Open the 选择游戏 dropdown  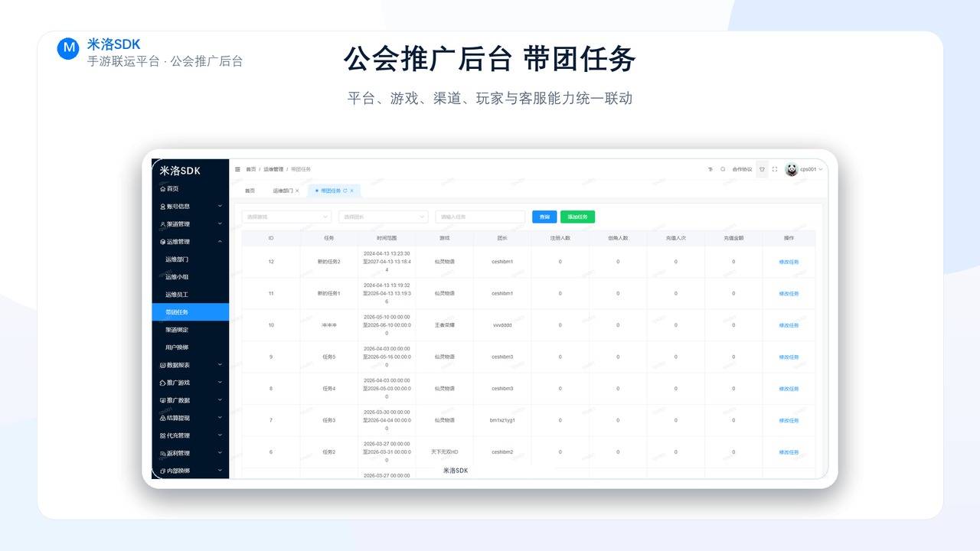[x=287, y=217]
